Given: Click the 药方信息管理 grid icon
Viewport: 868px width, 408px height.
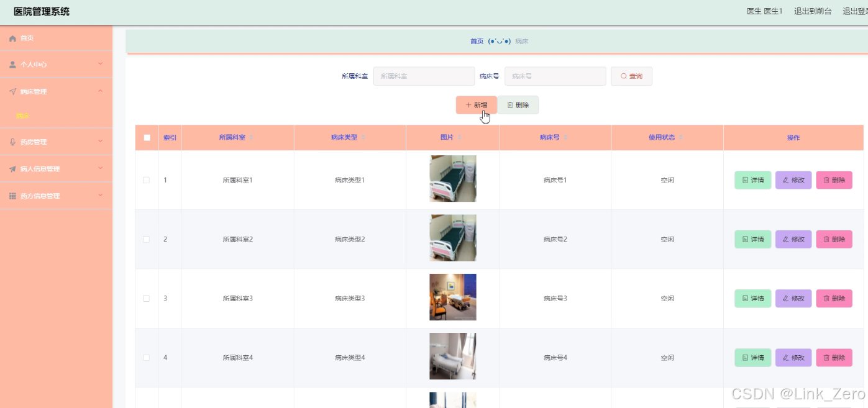Looking at the screenshot, I should [11, 196].
